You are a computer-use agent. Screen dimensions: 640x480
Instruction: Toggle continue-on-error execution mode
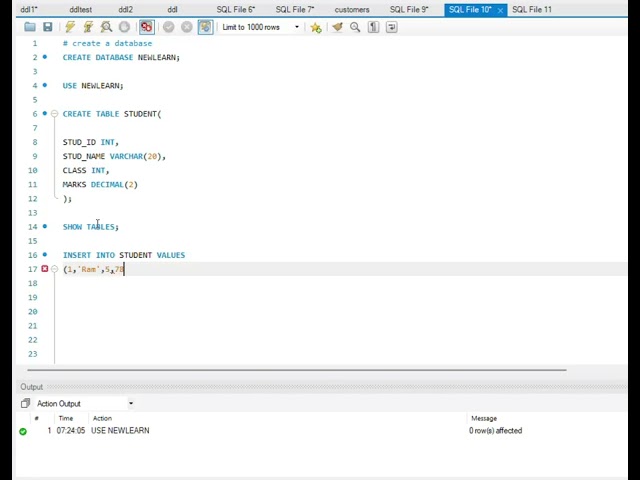coord(147,27)
